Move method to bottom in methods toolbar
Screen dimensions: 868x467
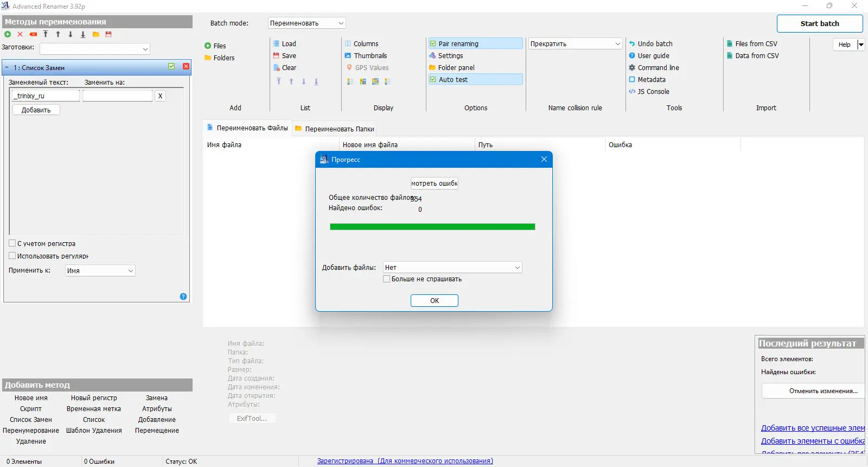point(83,34)
